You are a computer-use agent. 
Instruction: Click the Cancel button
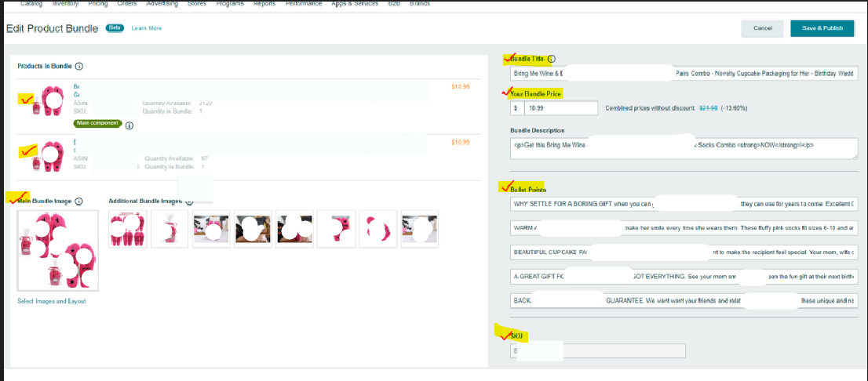click(763, 28)
